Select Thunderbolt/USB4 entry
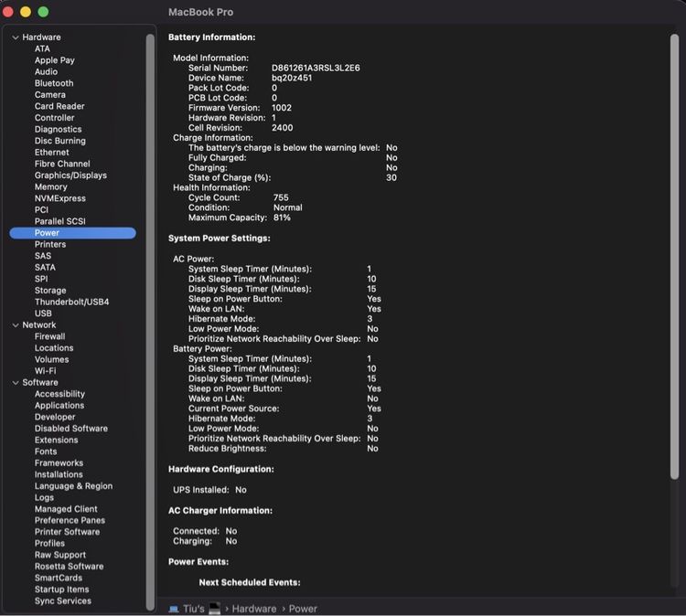 [x=71, y=303]
